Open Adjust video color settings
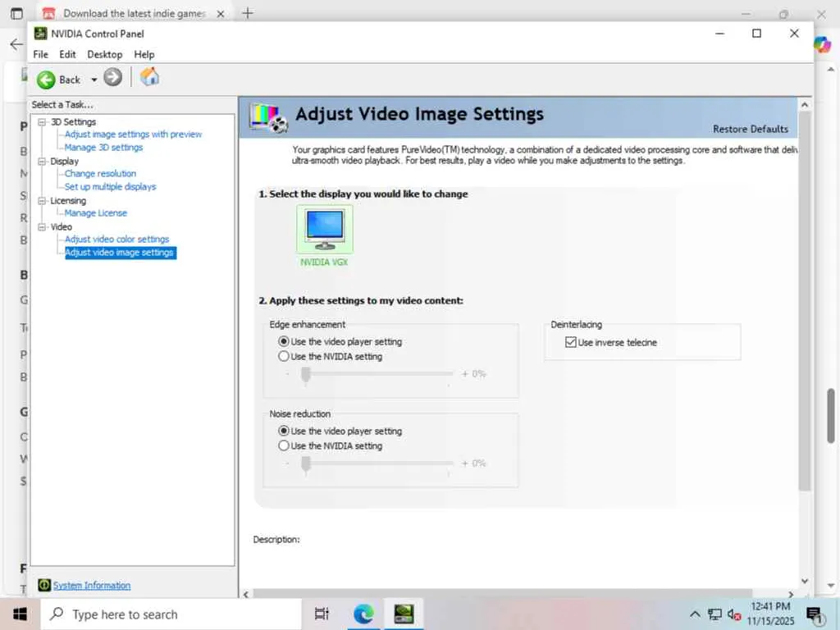This screenshot has width=840, height=630. click(116, 239)
